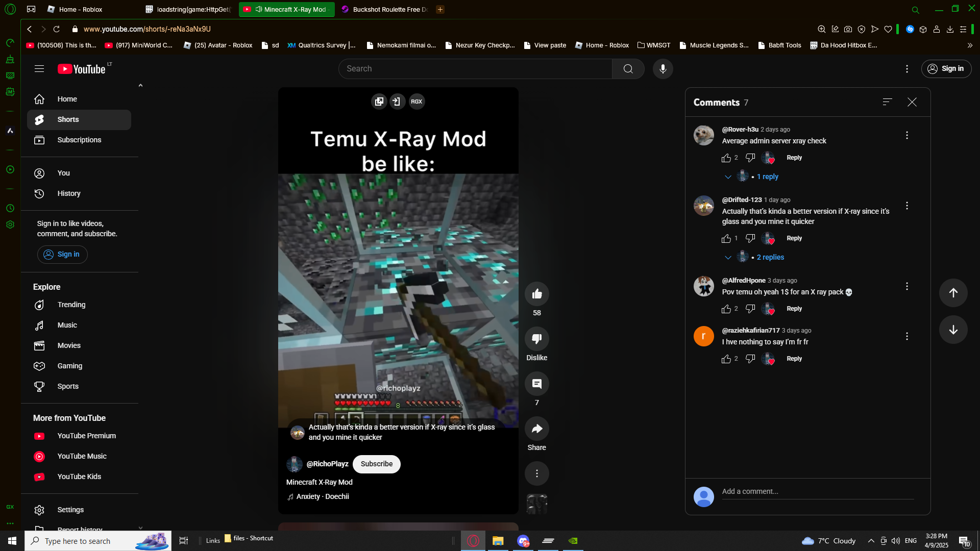980x551 pixels.
Task: Open the sound thumbnail below the more button
Action: (537, 504)
